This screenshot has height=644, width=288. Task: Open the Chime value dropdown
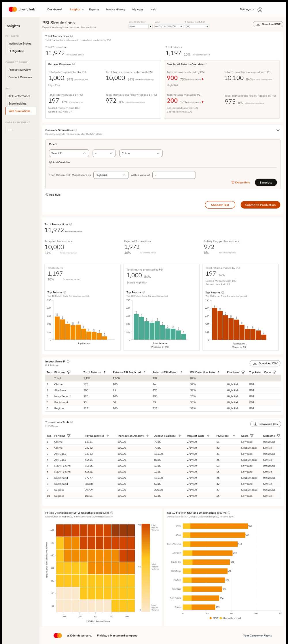(x=141, y=153)
